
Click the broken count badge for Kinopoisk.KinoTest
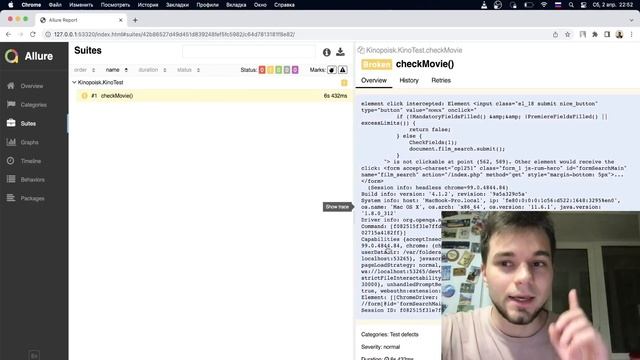pos(344,82)
